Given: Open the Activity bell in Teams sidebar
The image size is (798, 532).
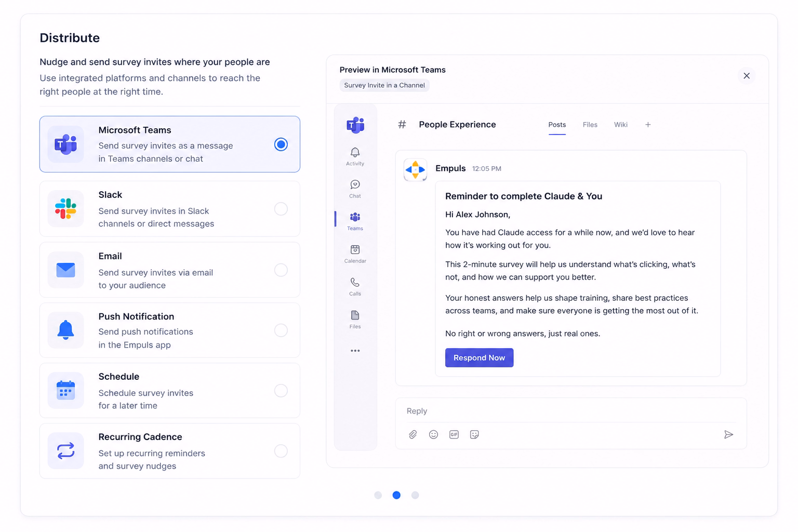Looking at the screenshot, I should 355,156.
